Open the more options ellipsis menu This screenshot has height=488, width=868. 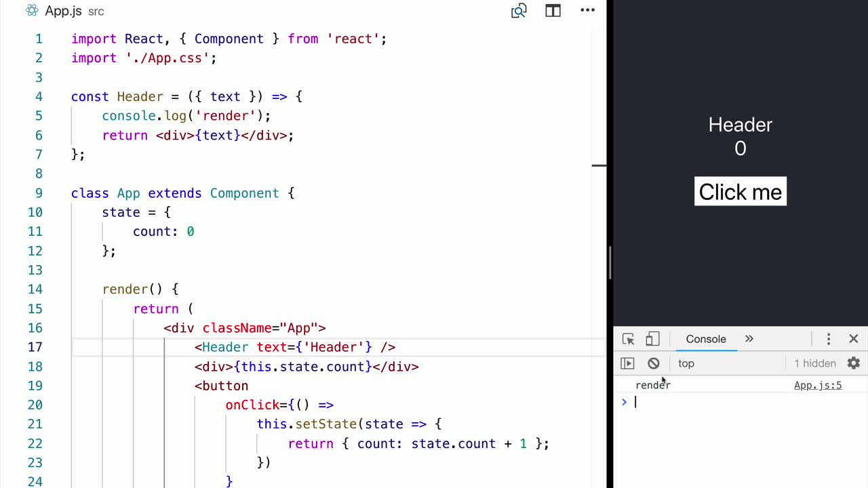pos(587,11)
